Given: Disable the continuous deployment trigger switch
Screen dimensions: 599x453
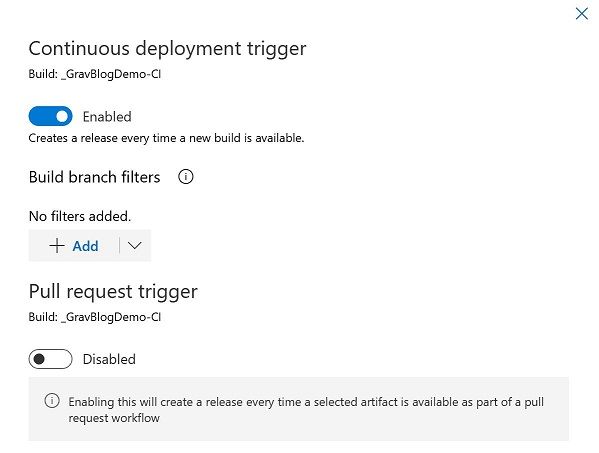Looking at the screenshot, I should click(x=50, y=116).
